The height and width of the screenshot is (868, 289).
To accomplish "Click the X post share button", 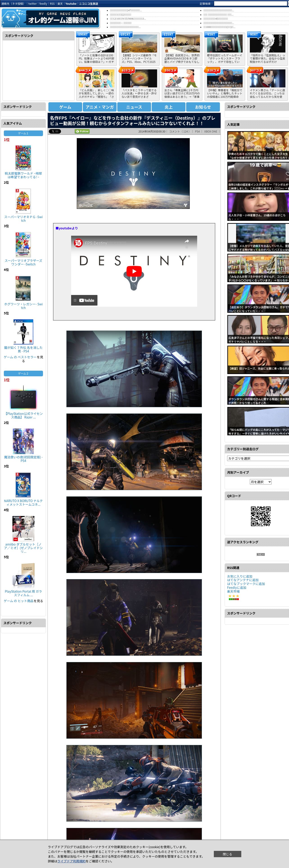I will tap(55, 131).
